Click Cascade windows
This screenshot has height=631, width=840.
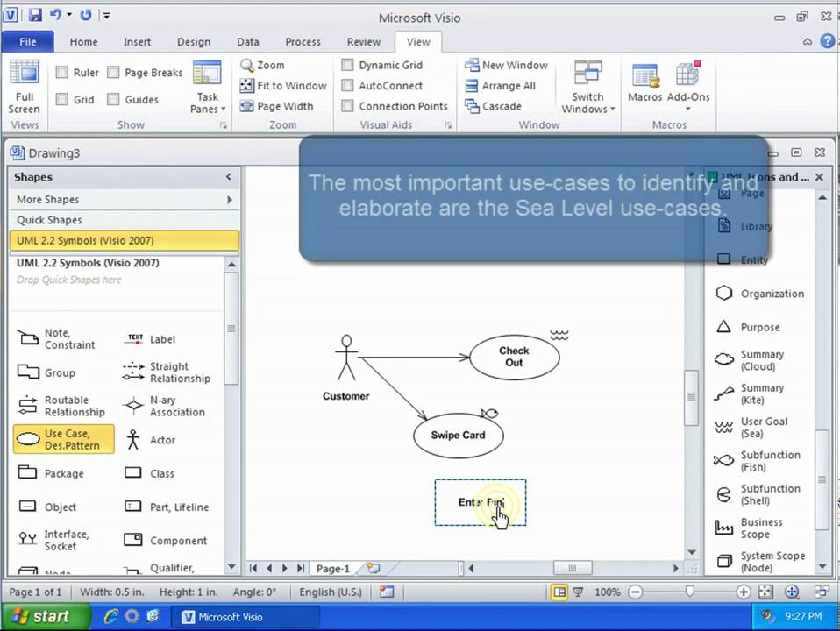tap(494, 106)
